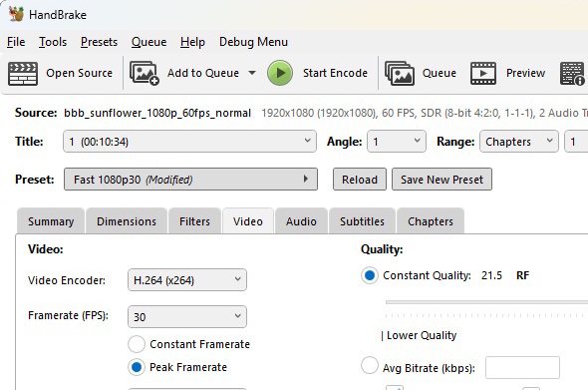Open the File menu
Viewport: 588px width, 390px height.
[x=16, y=42]
